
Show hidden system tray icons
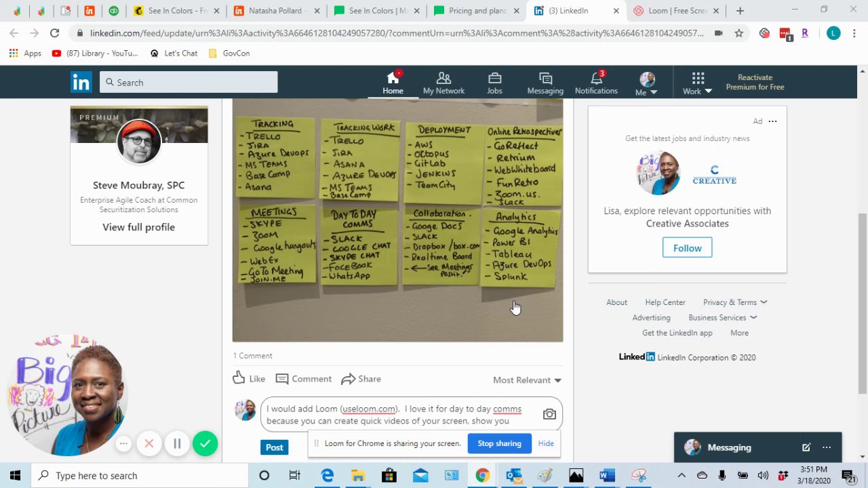tap(682, 476)
